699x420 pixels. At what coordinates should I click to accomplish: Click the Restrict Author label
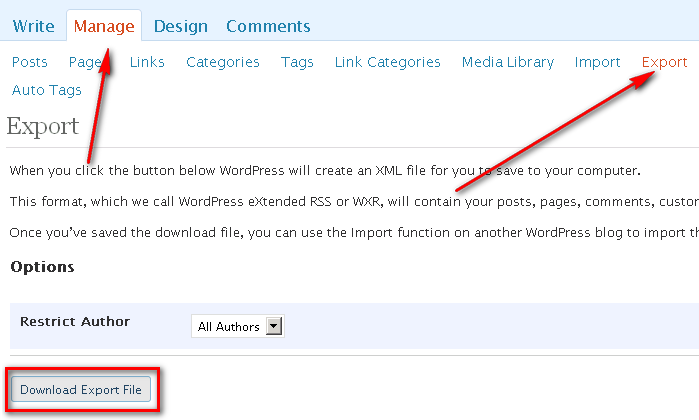(75, 321)
